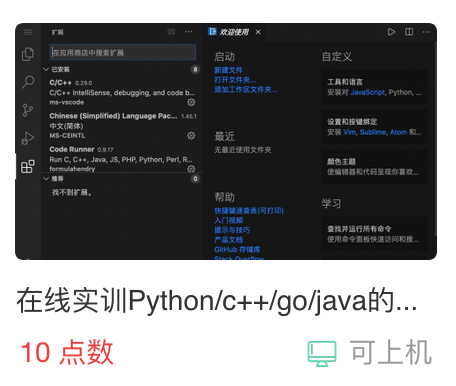
Task: Open the 提示与技巧 link
Action: click(232, 230)
